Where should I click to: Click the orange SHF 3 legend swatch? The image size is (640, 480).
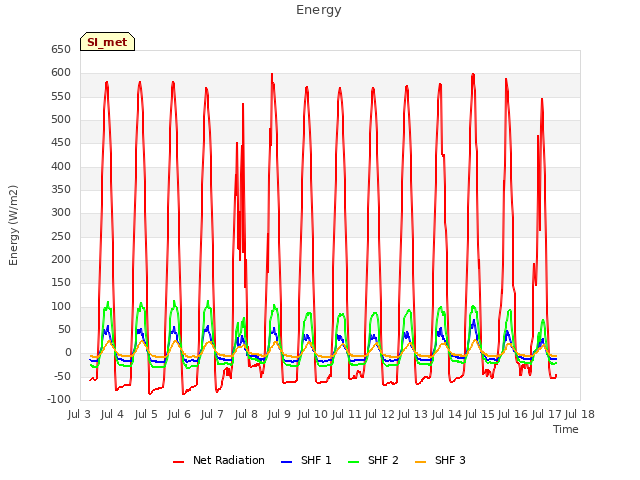click(x=421, y=462)
